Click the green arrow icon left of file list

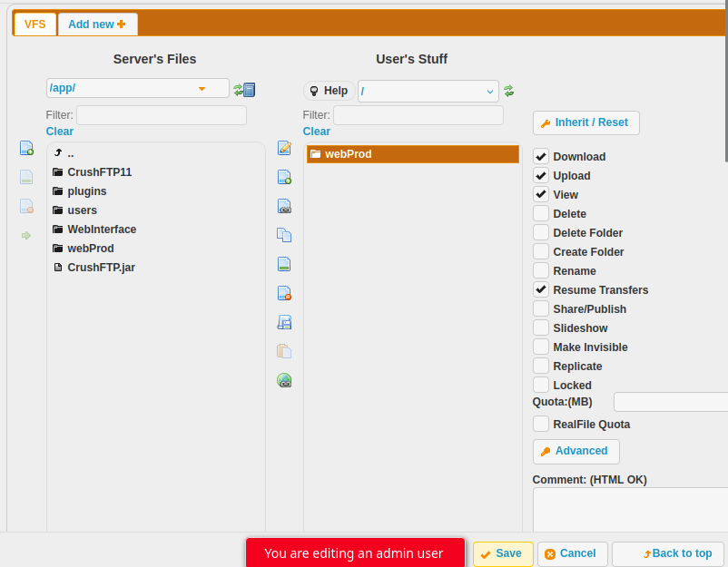pyautogui.click(x=26, y=235)
